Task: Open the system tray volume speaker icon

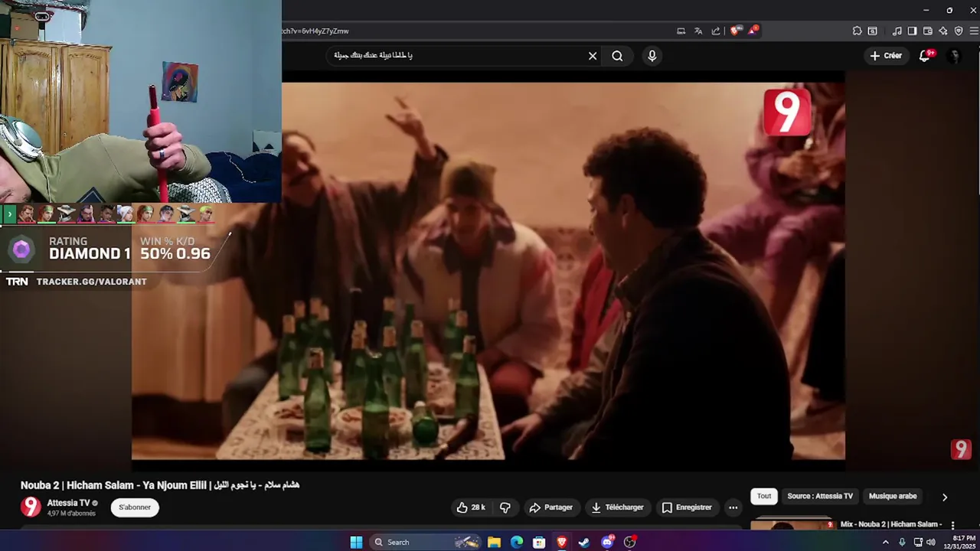Action: pos(931,542)
